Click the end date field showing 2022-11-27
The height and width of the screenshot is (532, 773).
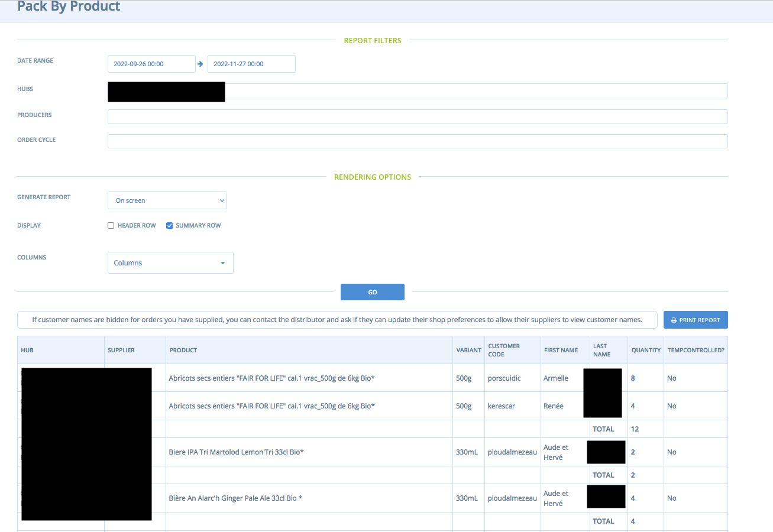click(x=251, y=63)
